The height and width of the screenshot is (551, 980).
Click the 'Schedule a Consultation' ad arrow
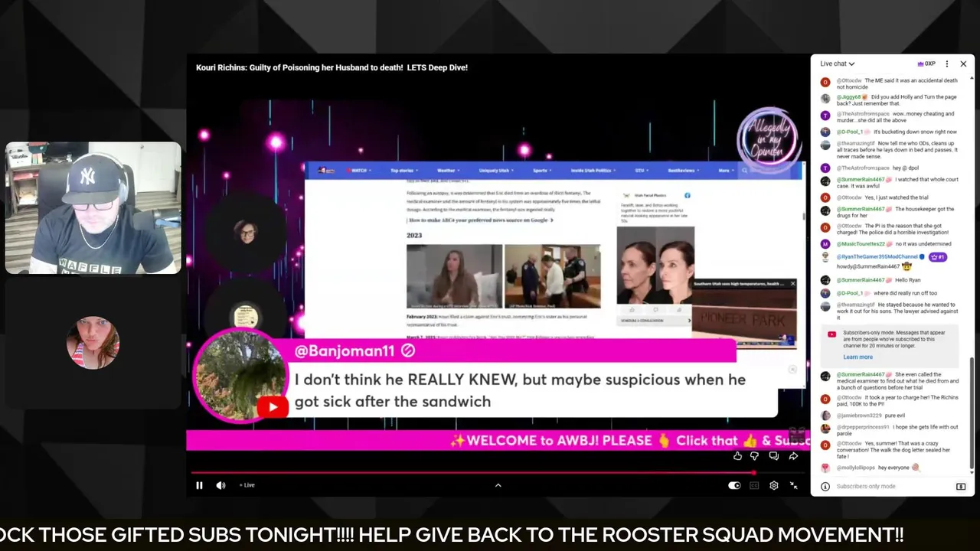pos(688,321)
